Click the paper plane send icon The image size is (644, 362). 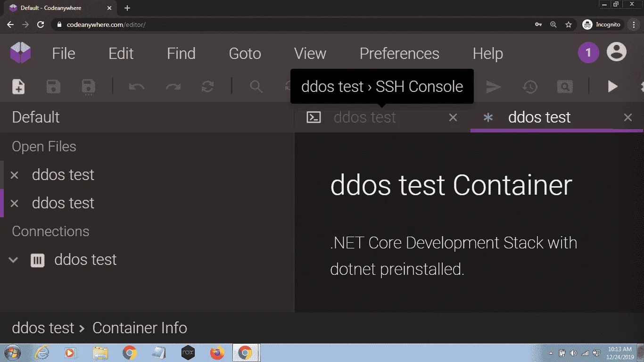(493, 87)
